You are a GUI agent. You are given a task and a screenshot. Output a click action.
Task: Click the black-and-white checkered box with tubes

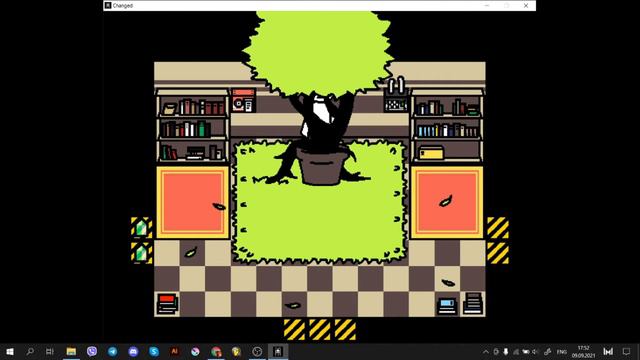click(396, 96)
